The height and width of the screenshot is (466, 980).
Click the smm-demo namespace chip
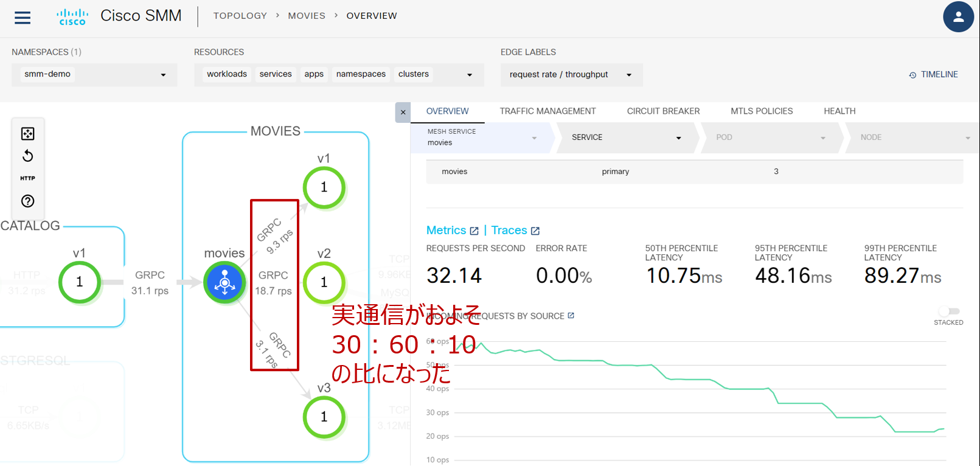click(47, 74)
